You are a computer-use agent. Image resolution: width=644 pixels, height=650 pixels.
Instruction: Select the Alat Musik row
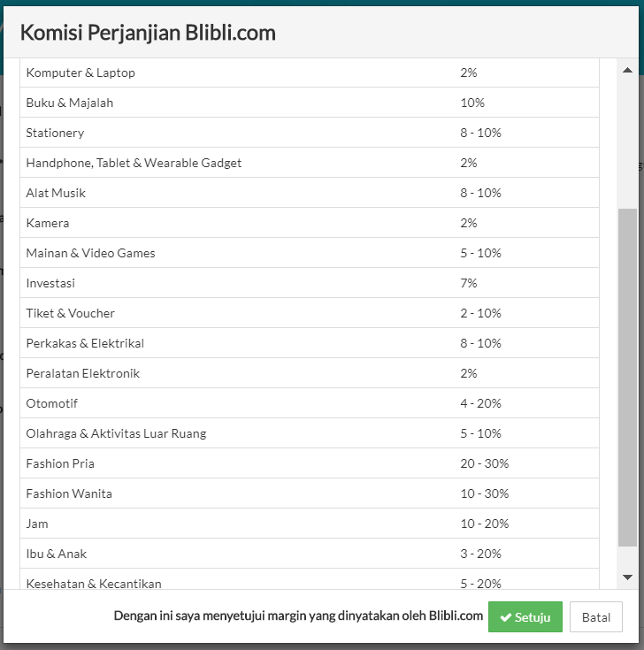310,193
